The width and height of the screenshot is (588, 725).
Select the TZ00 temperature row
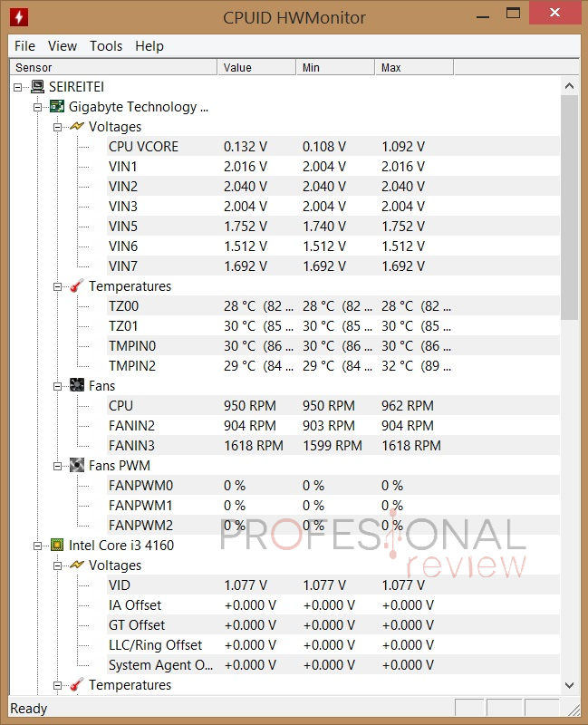pos(333,305)
